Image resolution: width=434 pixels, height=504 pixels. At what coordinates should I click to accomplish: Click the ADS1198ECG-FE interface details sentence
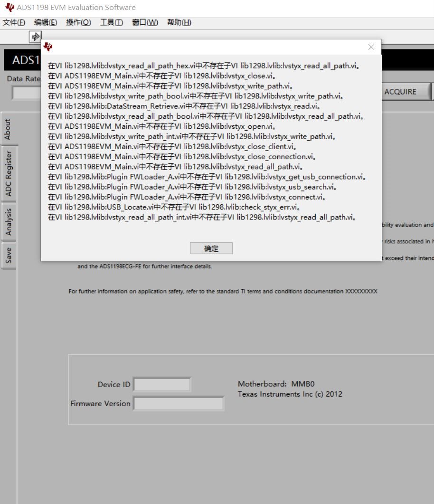point(144,266)
